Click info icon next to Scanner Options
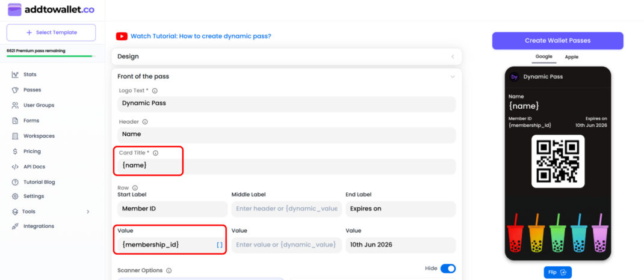The height and width of the screenshot is (280, 644). (169, 270)
